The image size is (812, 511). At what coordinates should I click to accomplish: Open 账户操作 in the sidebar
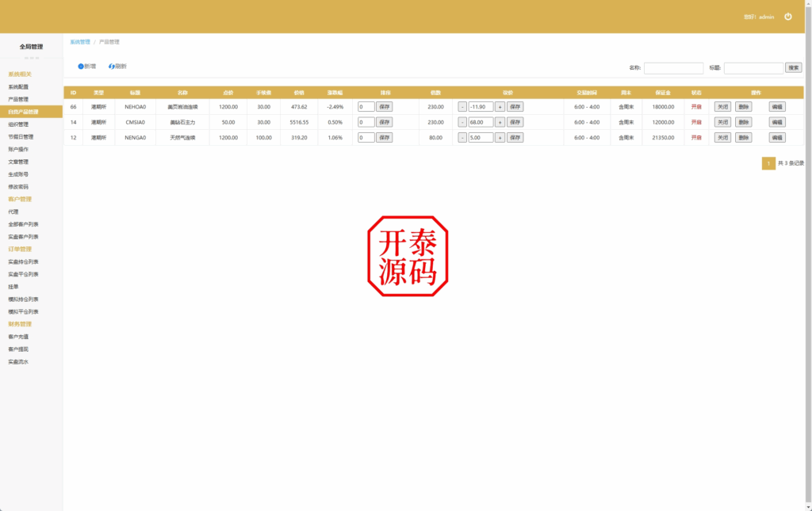coord(18,149)
